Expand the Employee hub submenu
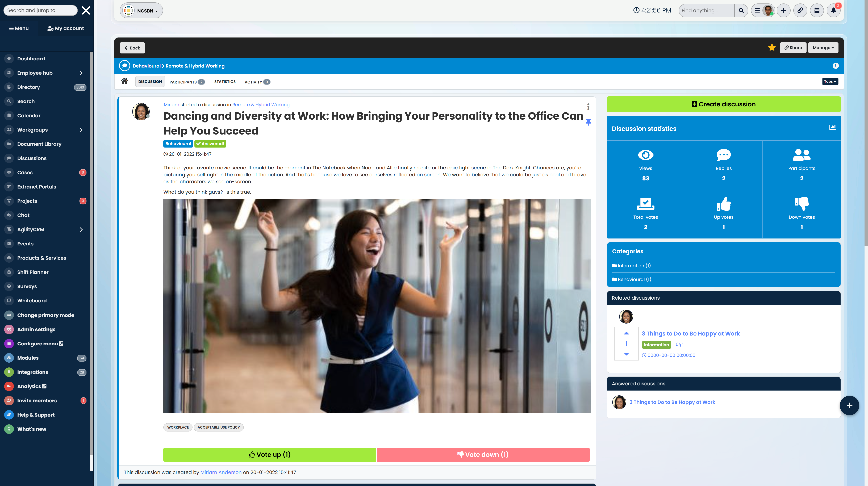Image resolution: width=868 pixels, height=486 pixels. point(81,73)
